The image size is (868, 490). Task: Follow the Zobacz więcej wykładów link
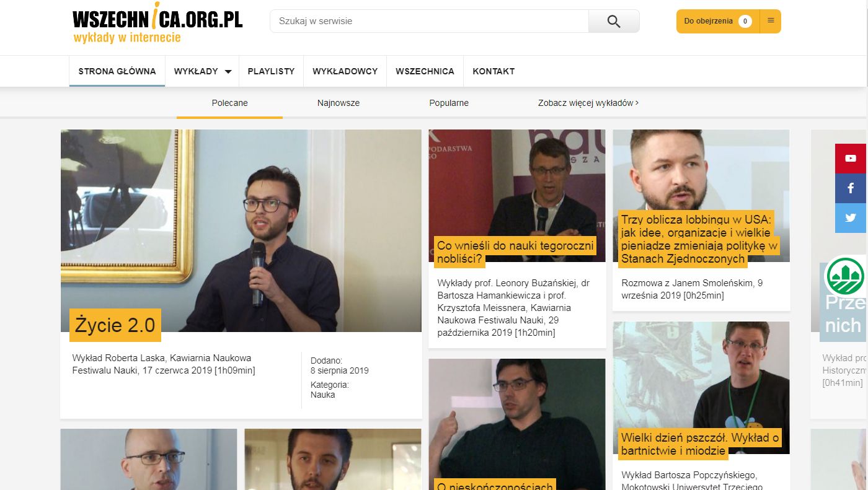[588, 103]
